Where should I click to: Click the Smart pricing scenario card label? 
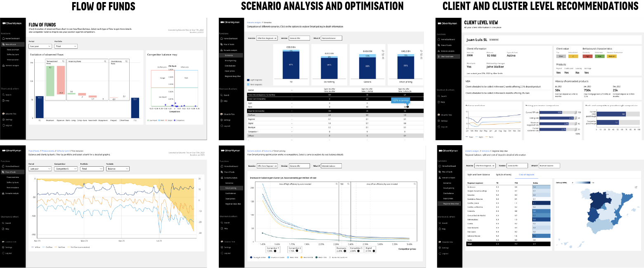[405, 82]
